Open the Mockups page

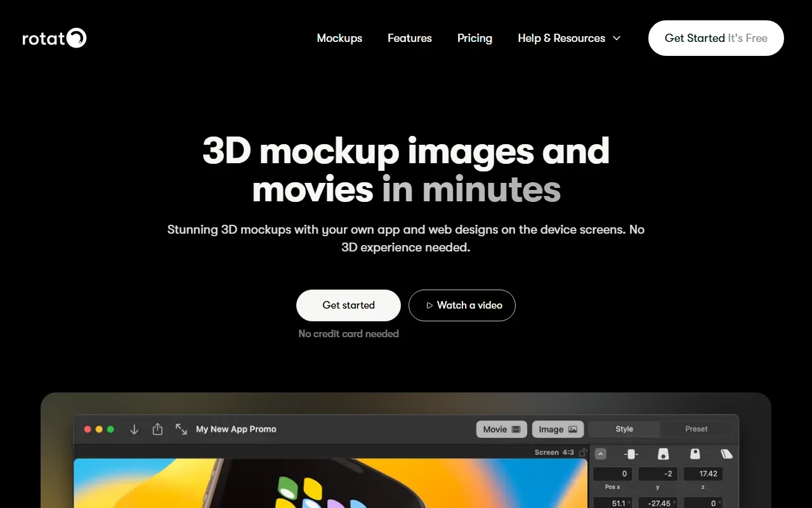coord(339,38)
